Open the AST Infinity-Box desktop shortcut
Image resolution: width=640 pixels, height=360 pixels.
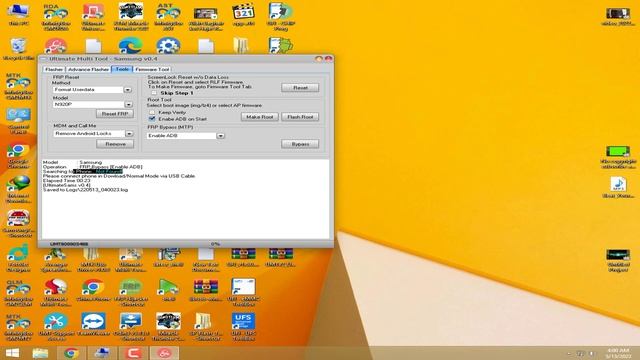(x=168, y=17)
